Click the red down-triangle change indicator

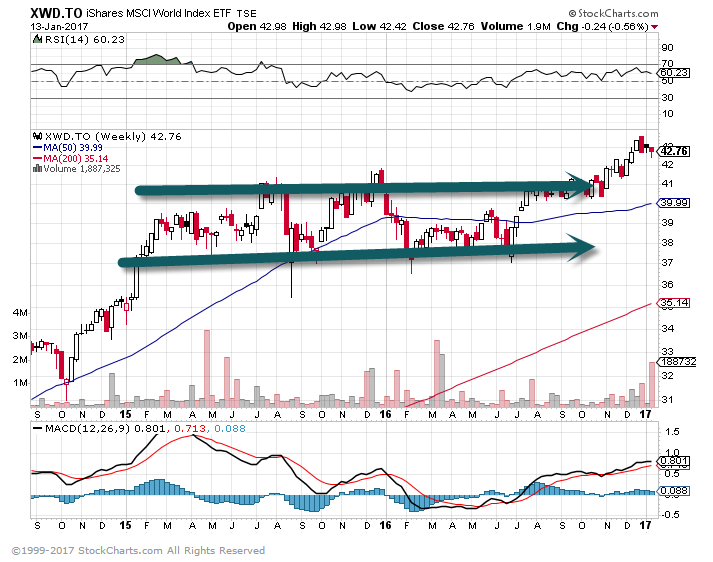(654, 27)
